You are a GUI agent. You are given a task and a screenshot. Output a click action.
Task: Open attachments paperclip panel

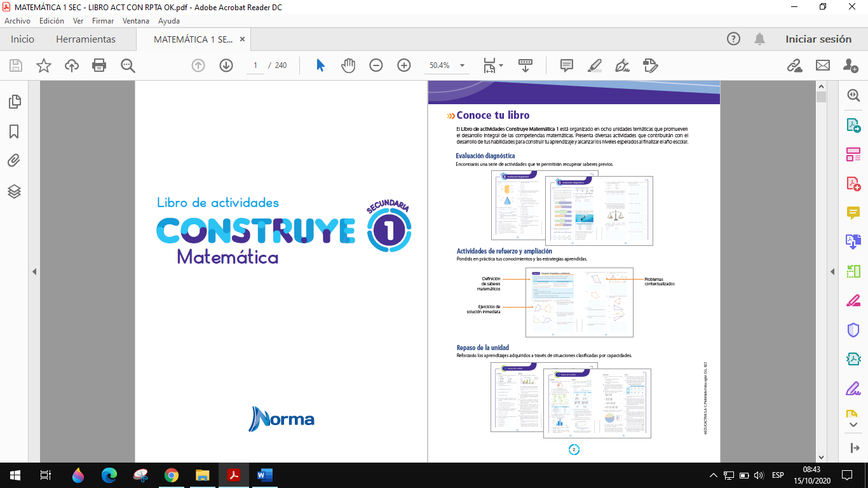14,161
